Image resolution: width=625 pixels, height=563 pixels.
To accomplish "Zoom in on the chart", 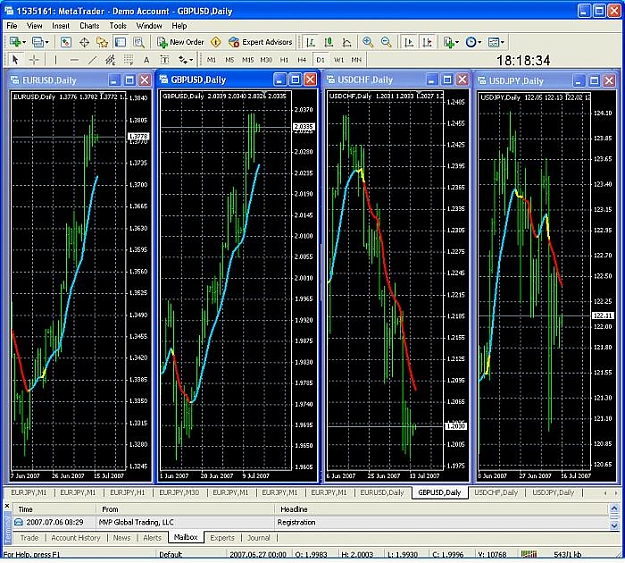I will pyautogui.click(x=368, y=42).
